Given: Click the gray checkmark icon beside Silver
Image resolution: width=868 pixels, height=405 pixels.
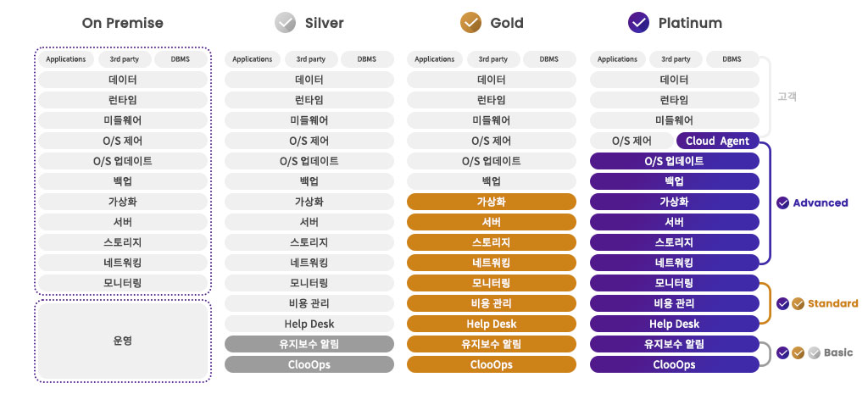Looking at the screenshot, I should click(x=286, y=24).
